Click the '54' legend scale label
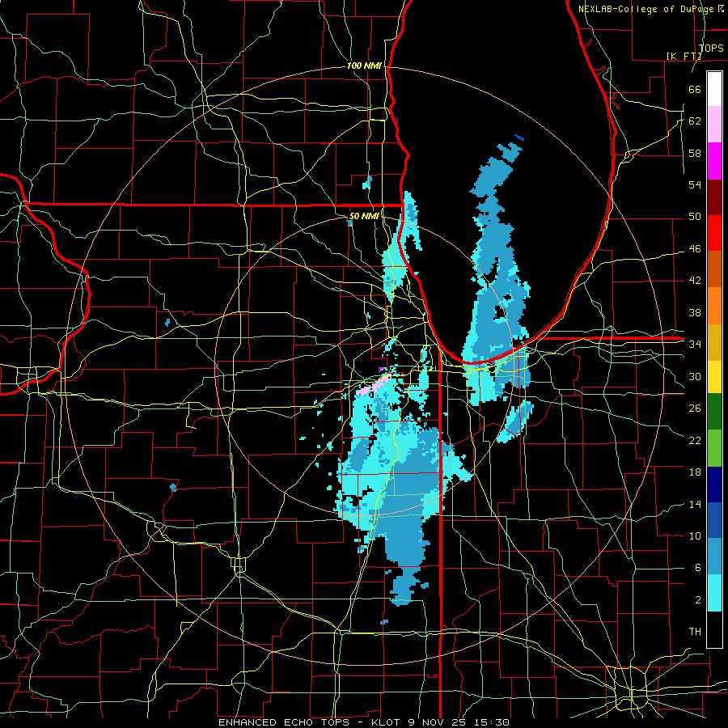The height and width of the screenshot is (728, 728). [695, 184]
